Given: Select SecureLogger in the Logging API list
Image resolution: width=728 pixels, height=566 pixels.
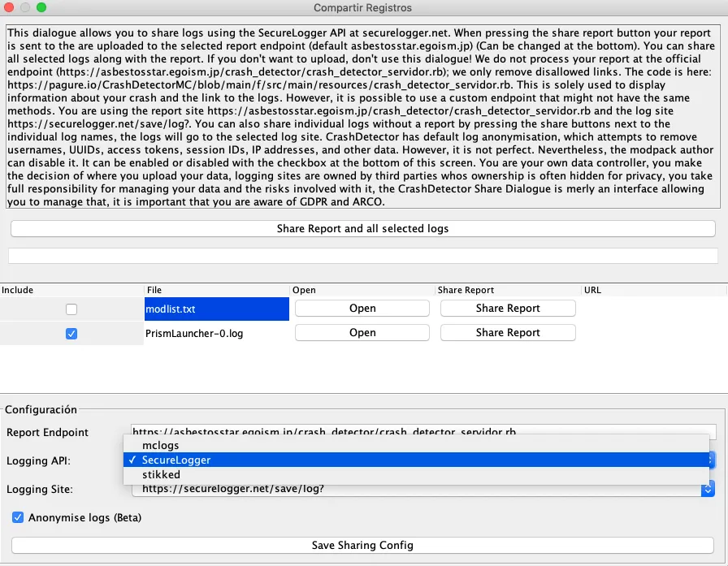Looking at the screenshot, I should 175,460.
